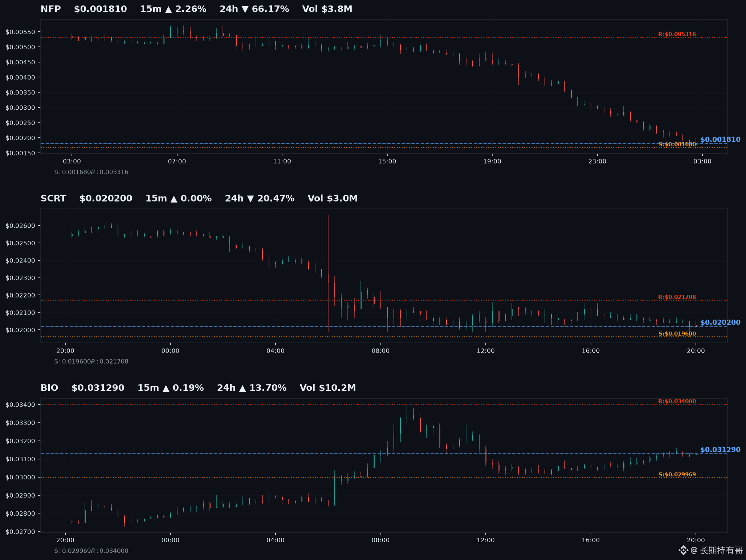Screen dimensions: 746x560
Task: Click NFP y-axis label $0.00150
Action: click(x=20, y=153)
